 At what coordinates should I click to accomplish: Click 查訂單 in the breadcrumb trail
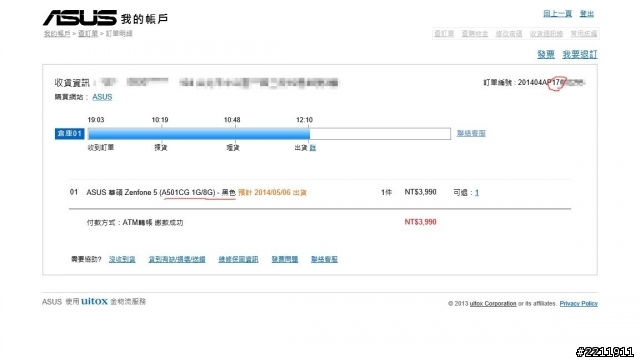88,33
